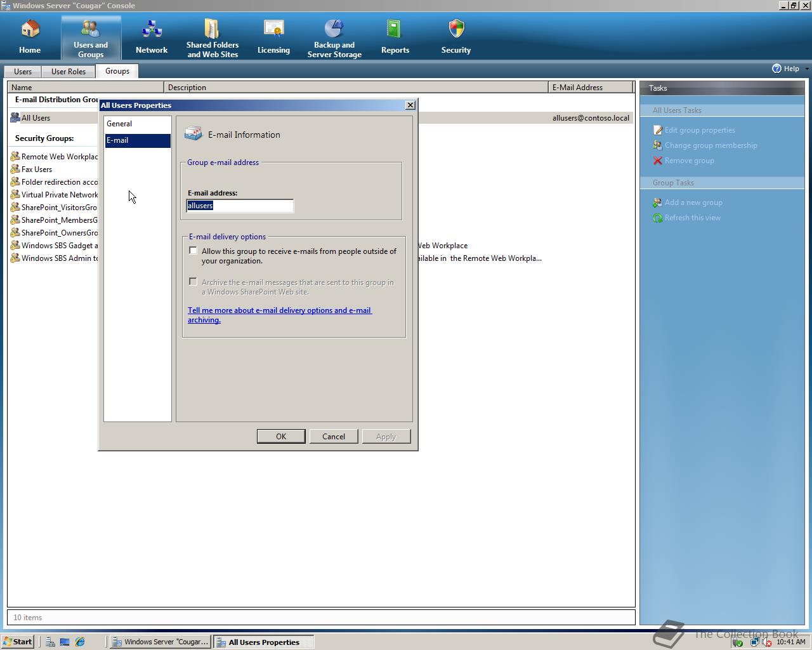
Task: Click the Windows SBS Gadget group icon
Action: coord(15,245)
